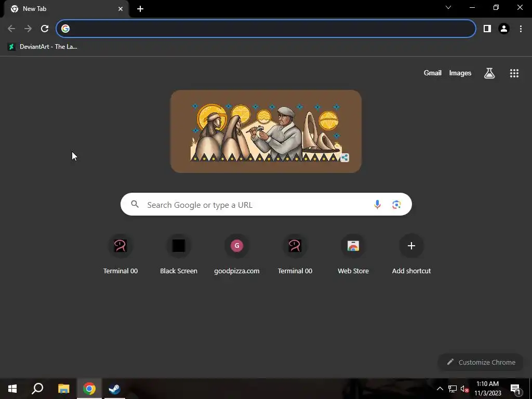
Task: Show hidden system tray icons
Action: 440,389
